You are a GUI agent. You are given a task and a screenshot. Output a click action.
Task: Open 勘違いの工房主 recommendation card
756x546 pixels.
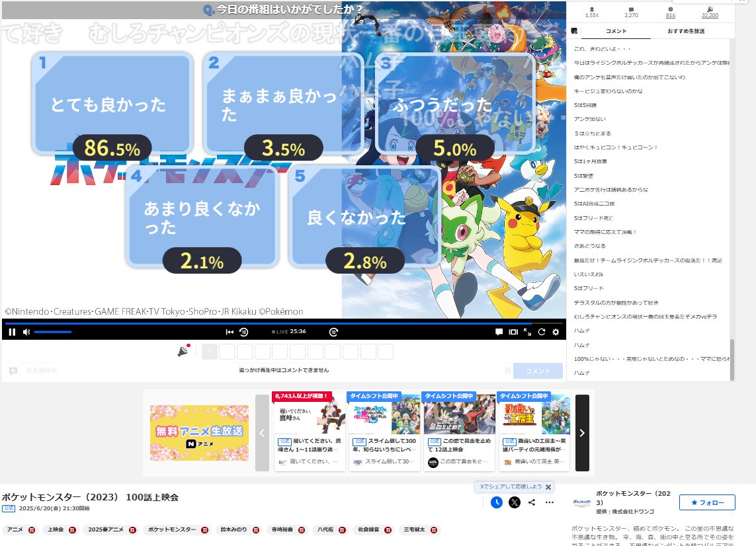click(534, 431)
